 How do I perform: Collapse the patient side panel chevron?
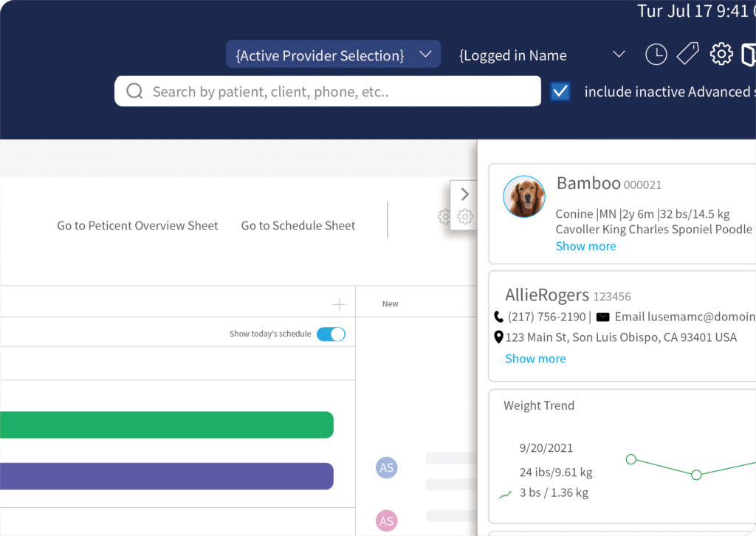point(464,195)
